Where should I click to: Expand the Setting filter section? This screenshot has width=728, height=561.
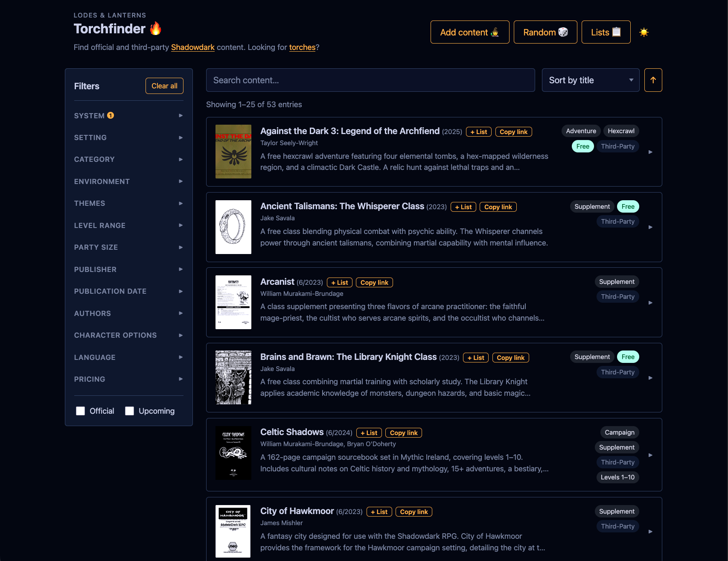[129, 137]
